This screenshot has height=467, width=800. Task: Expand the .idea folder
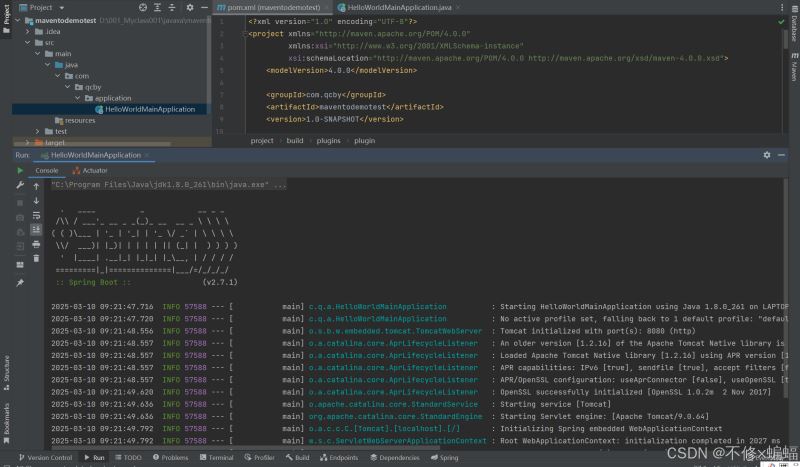(x=28, y=32)
